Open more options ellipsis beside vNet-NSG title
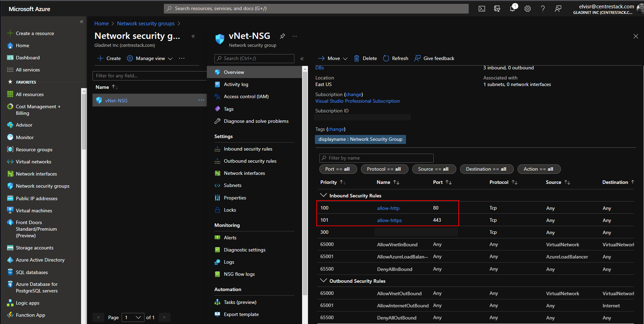 [x=294, y=36]
